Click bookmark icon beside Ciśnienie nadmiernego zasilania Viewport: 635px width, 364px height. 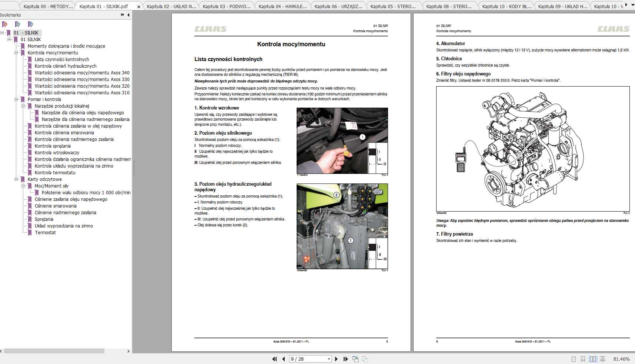point(30,213)
